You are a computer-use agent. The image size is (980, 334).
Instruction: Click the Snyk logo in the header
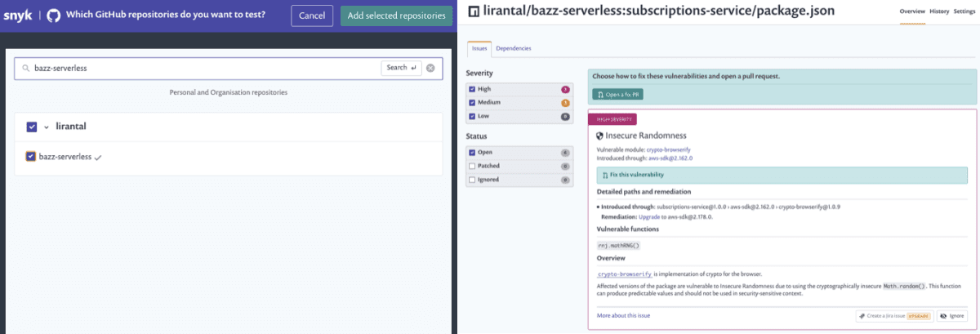[18, 16]
